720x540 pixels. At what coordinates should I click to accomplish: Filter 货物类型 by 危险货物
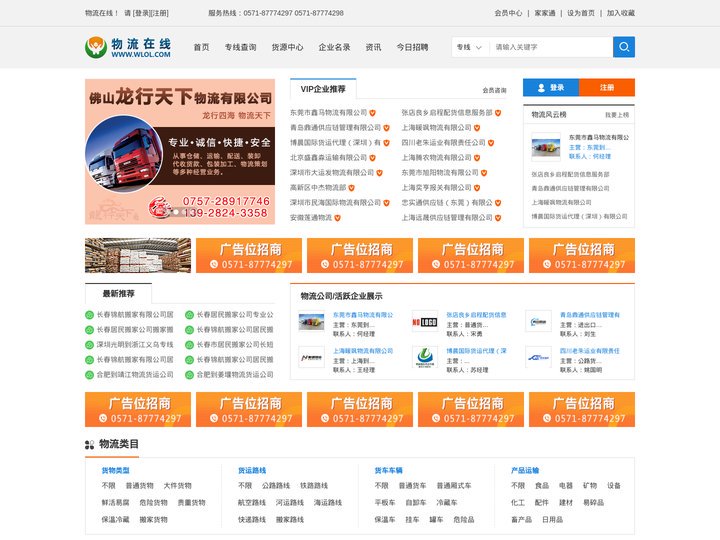click(153, 503)
